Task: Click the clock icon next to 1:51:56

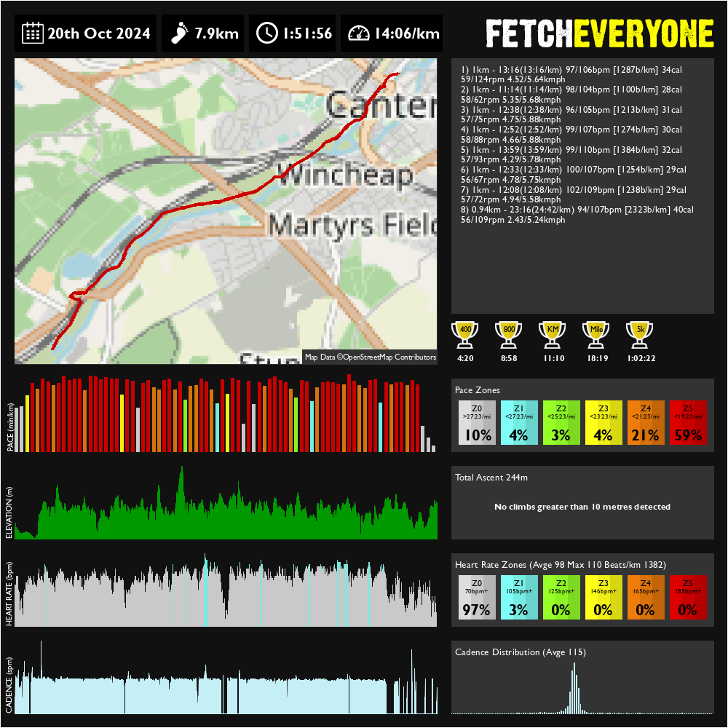Action: point(267,33)
